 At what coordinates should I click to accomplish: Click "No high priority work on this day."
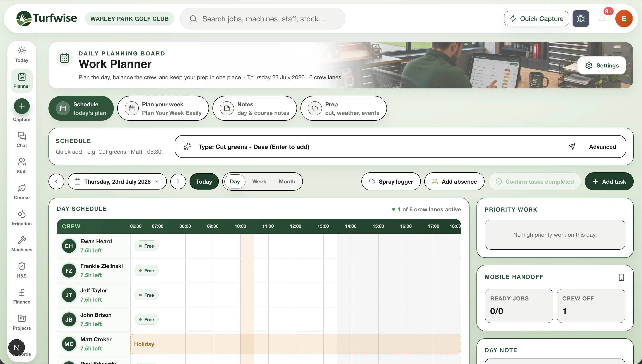click(x=555, y=235)
